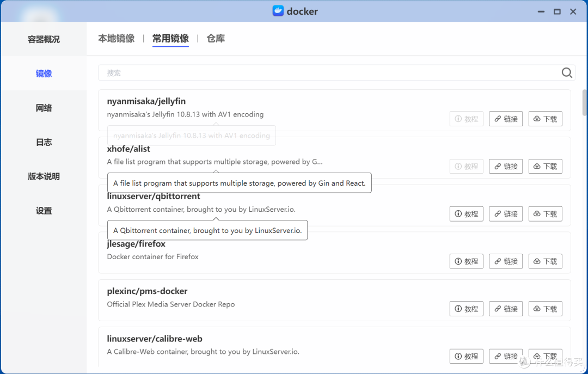588x374 pixels.
Task: Click the docker whale app icon
Action: pos(278,11)
